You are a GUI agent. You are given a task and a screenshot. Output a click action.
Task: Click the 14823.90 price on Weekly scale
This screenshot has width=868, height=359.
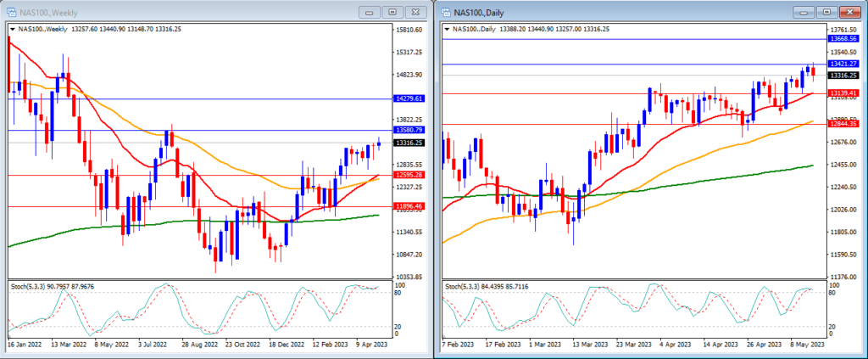pyautogui.click(x=410, y=74)
